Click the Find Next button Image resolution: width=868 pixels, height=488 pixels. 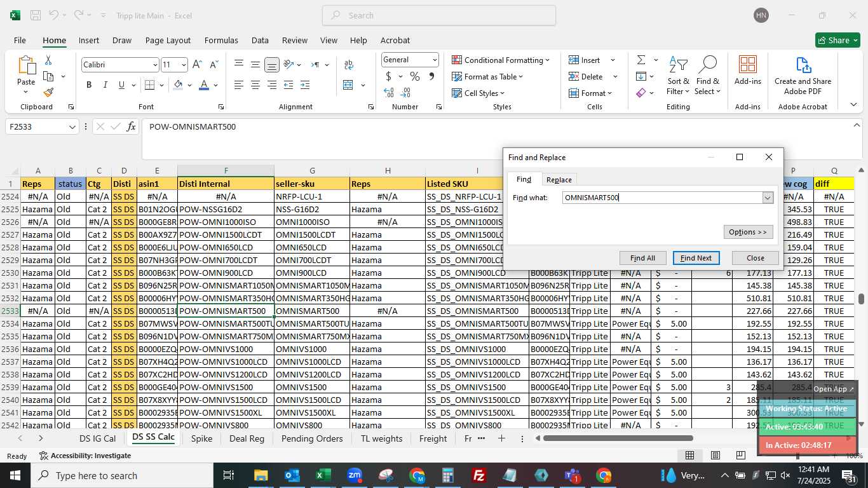[696, 258]
